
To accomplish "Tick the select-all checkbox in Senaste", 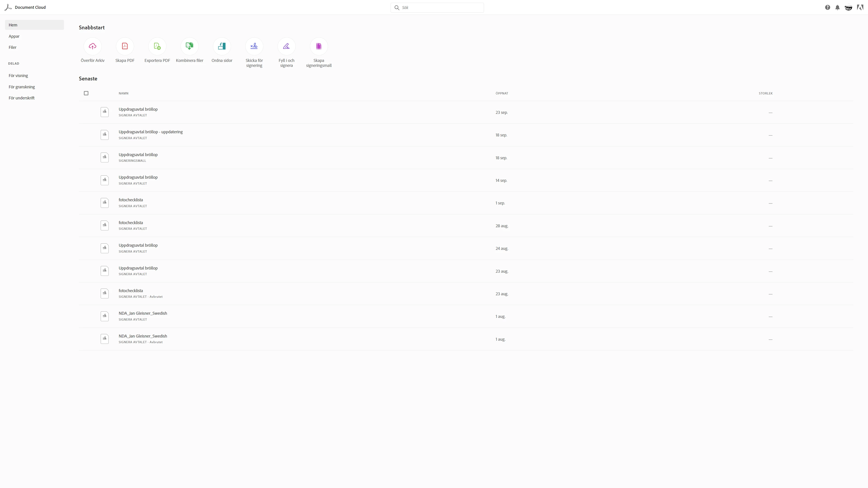I will point(86,93).
